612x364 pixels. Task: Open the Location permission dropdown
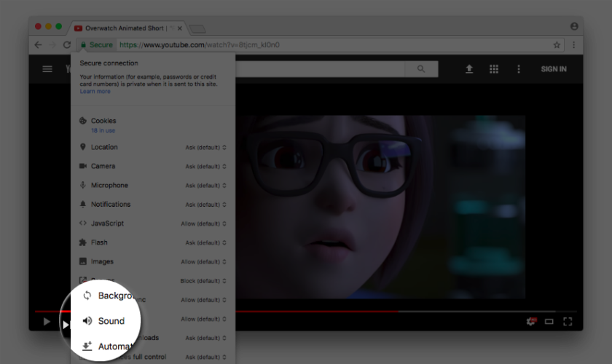click(x=205, y=147)
